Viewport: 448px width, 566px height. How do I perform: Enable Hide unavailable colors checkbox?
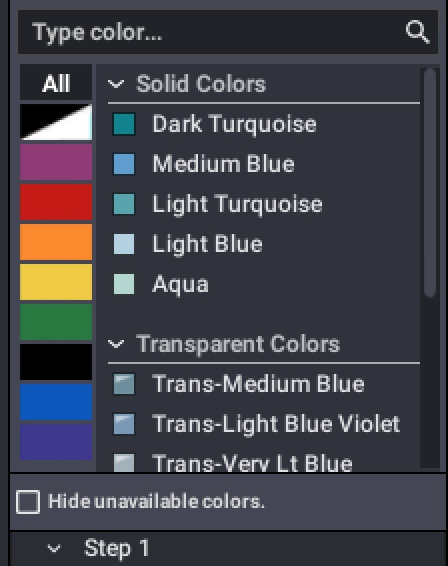tap(28, 502)
